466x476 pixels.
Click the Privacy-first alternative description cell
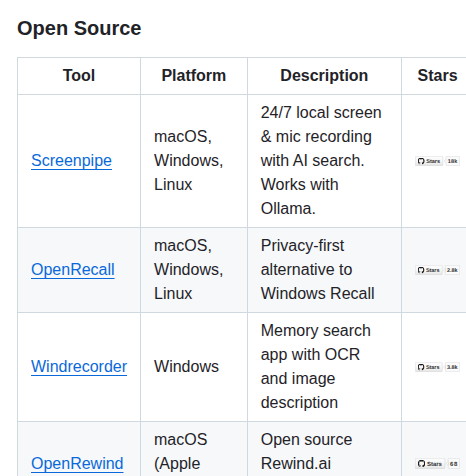[x=317, y=270]
